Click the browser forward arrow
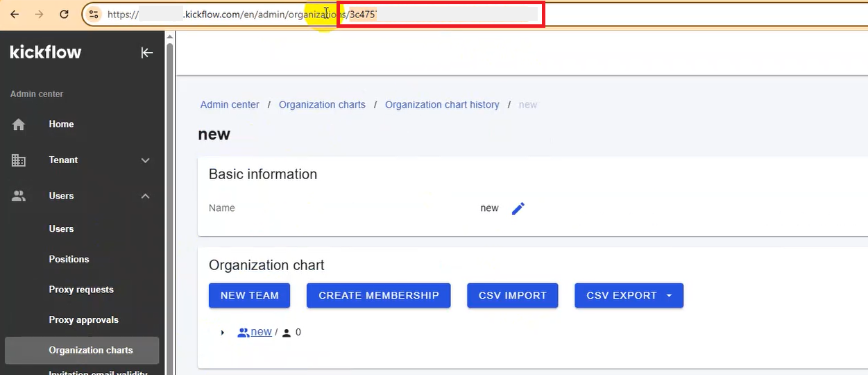 [x=39, y=14]
